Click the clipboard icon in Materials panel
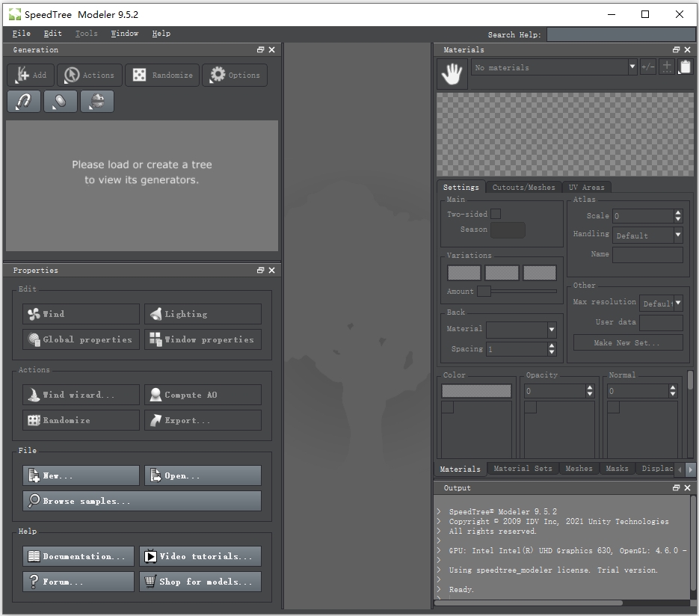 click(685, 67)
